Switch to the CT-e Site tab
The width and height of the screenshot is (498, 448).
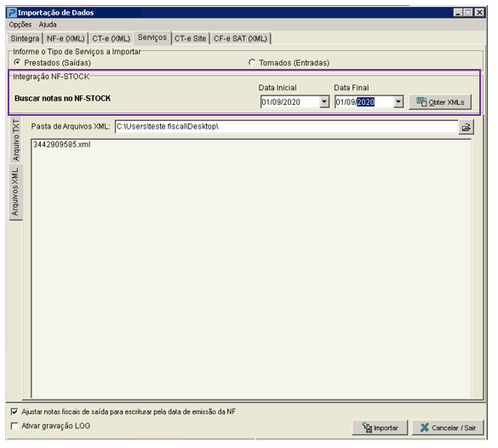pos(190,38)
